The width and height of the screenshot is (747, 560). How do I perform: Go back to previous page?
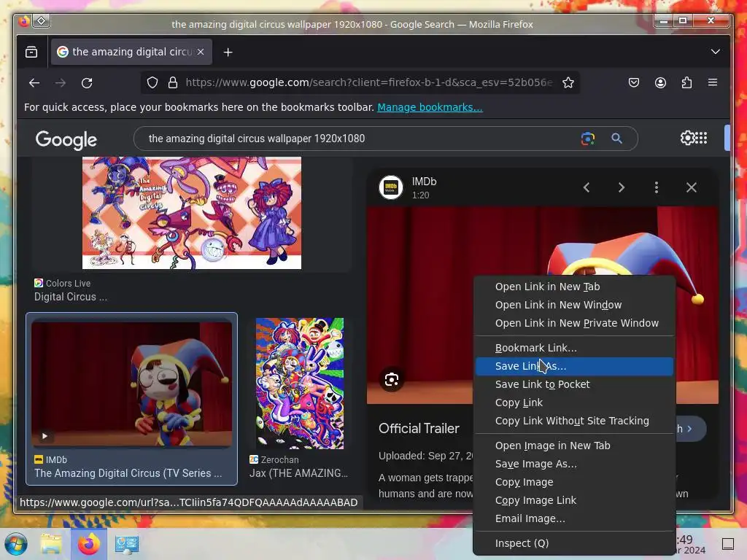pyautogui.click(x=34, y=83)
